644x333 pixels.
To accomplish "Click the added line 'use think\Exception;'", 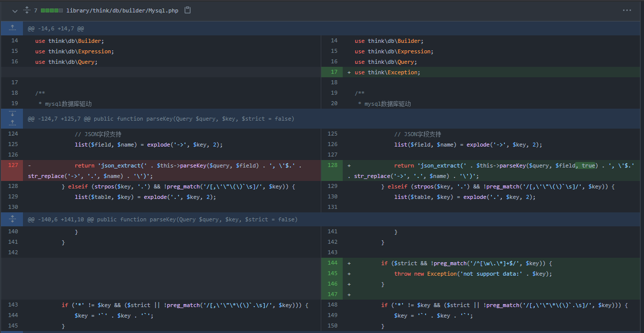I will click(x=388, y=72).
